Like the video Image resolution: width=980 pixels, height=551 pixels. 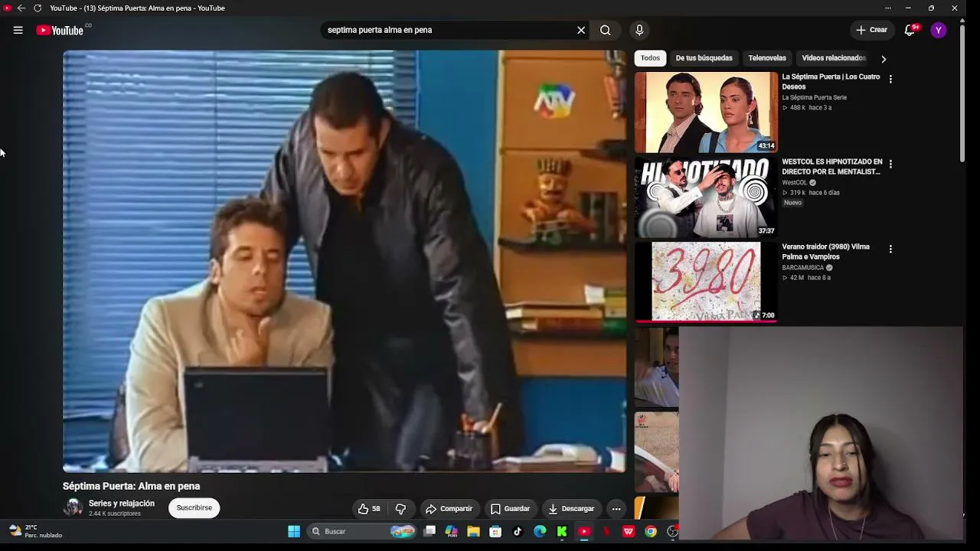point(369,509)
